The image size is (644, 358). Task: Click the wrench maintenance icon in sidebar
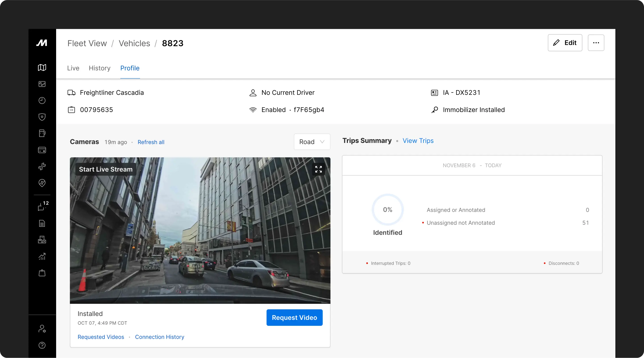click(42, 167)
